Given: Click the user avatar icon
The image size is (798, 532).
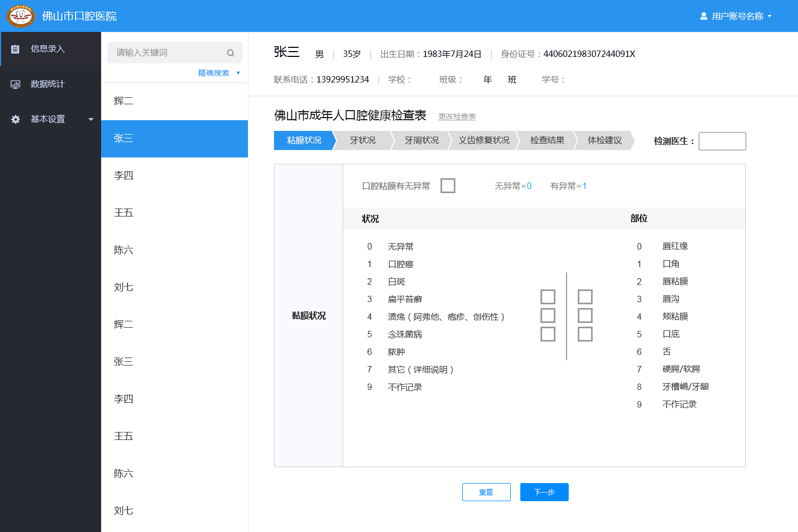Looking at the screenshot, I should (703, 16).
